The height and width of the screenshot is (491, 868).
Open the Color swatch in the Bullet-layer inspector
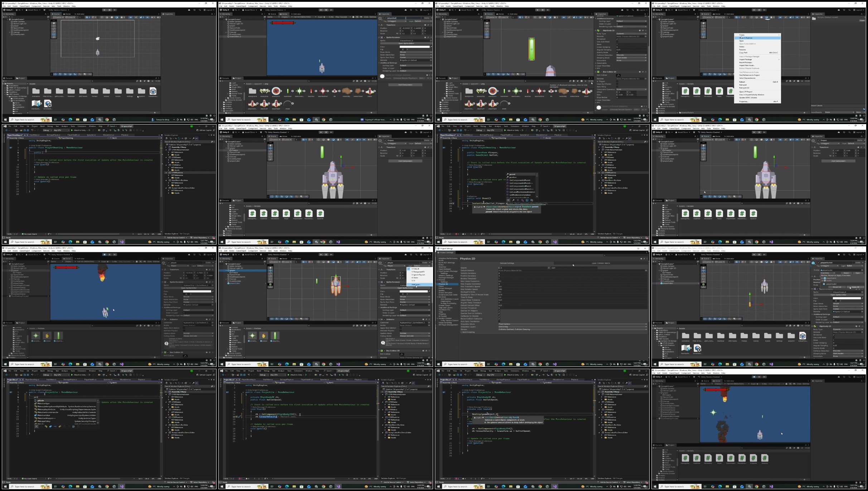click(x=847, y=298)
